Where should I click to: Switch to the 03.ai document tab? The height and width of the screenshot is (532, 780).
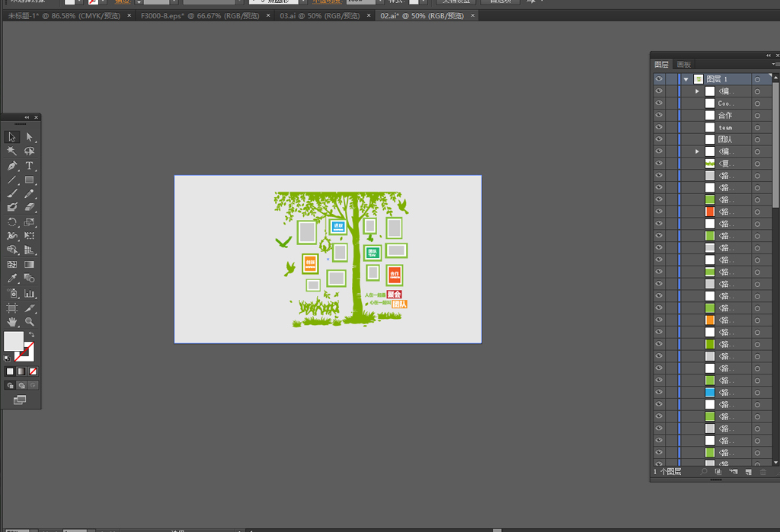pos(320,15)
